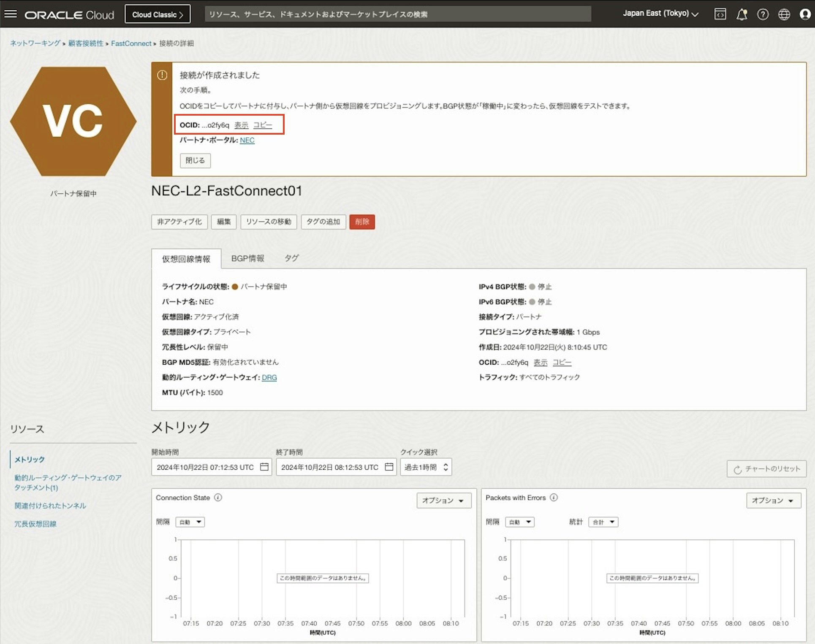Open the NEC partner portal link
This screenshot has height=644, width=815.
click(247, 140)
